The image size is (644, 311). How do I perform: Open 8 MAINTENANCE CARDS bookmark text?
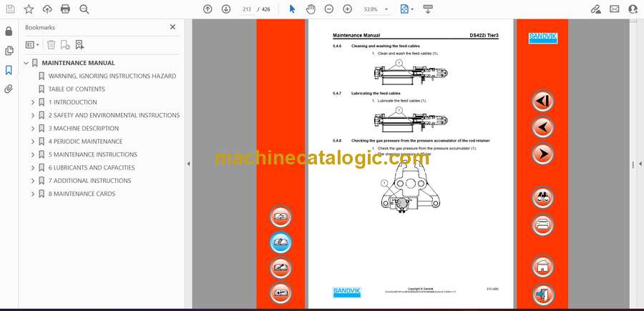82,194
